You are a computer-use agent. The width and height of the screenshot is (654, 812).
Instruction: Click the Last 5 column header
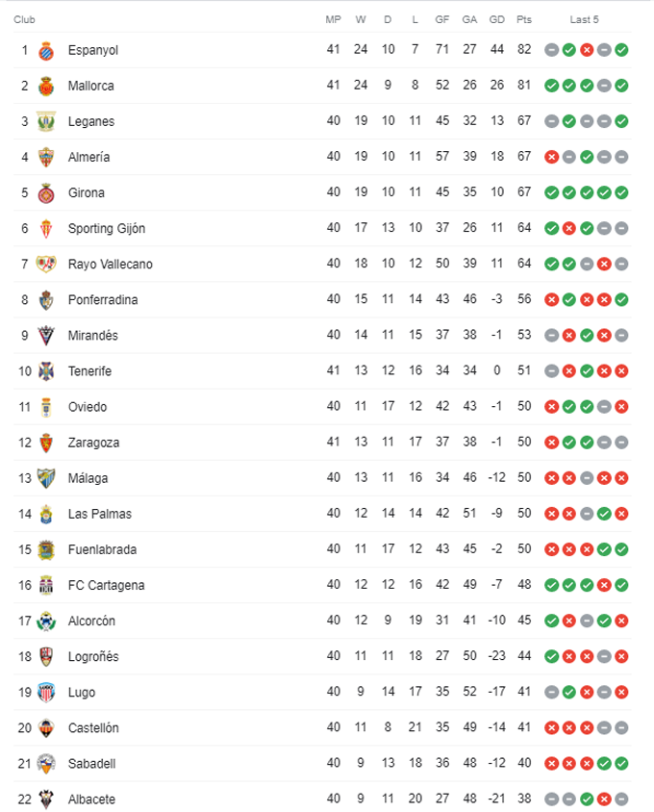click(x=585, y=19)
